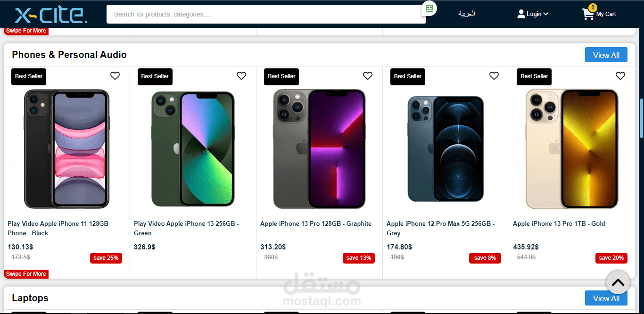Click the scroll-to-top arrow button
This screenshot has height=314, width=644.
618,282
